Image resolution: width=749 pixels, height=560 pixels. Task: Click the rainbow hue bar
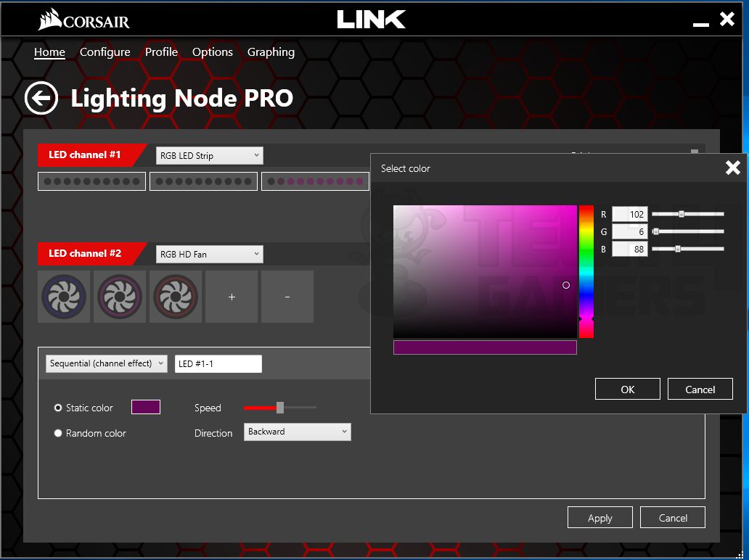point(586,271)
